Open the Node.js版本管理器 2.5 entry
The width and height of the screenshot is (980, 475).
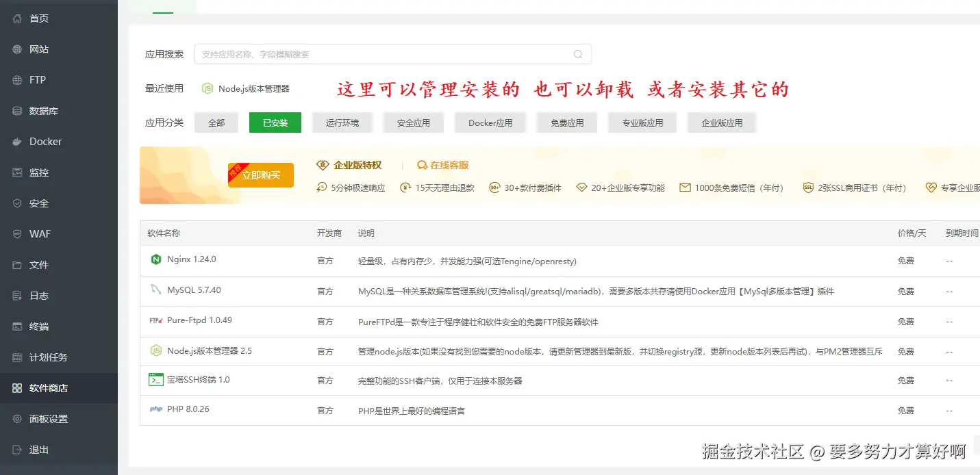pos(210,351)
